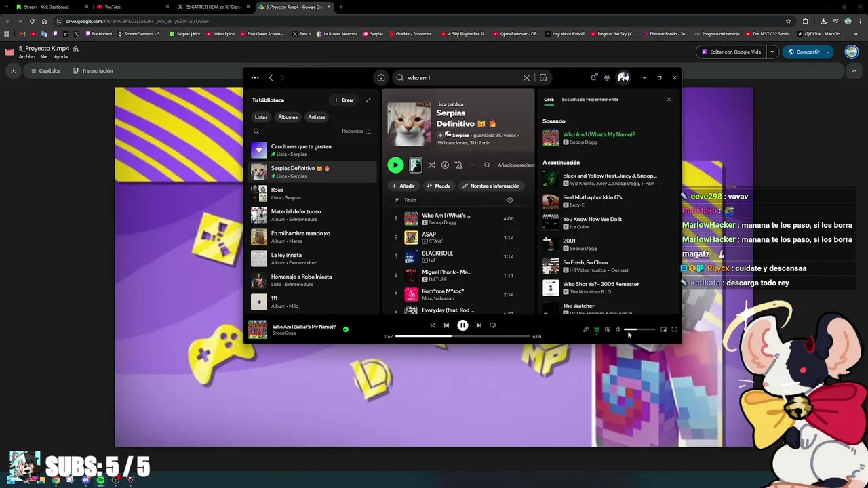Expand the Compartir dropdown arrow
The height and width of the screenshot is (488, 868).
click(x=827, y=52)
